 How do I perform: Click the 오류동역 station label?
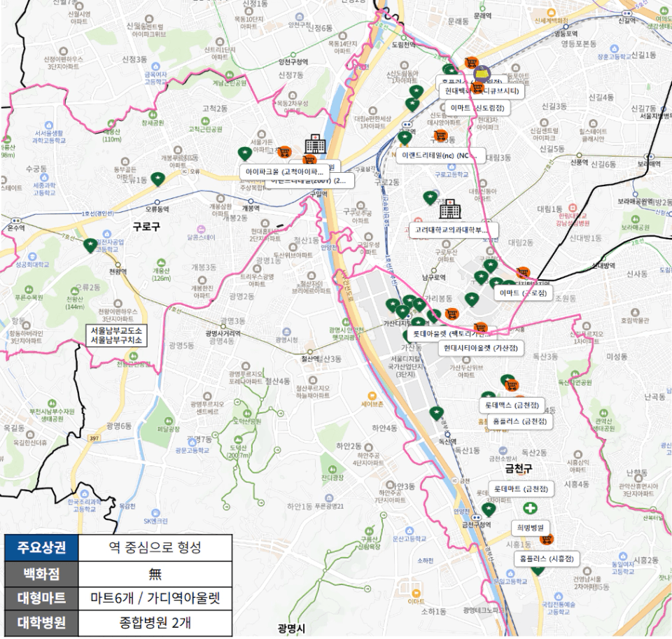pyautogui.click(x=157, y=209)
